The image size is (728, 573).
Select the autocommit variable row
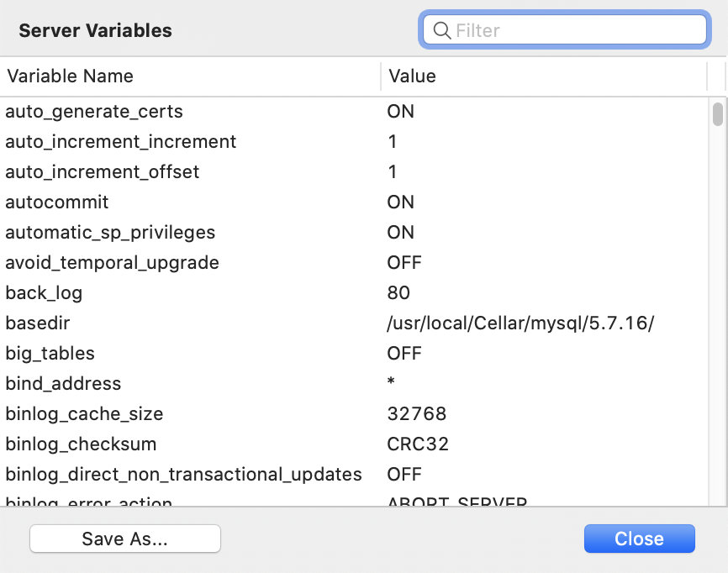click(57, 202)
